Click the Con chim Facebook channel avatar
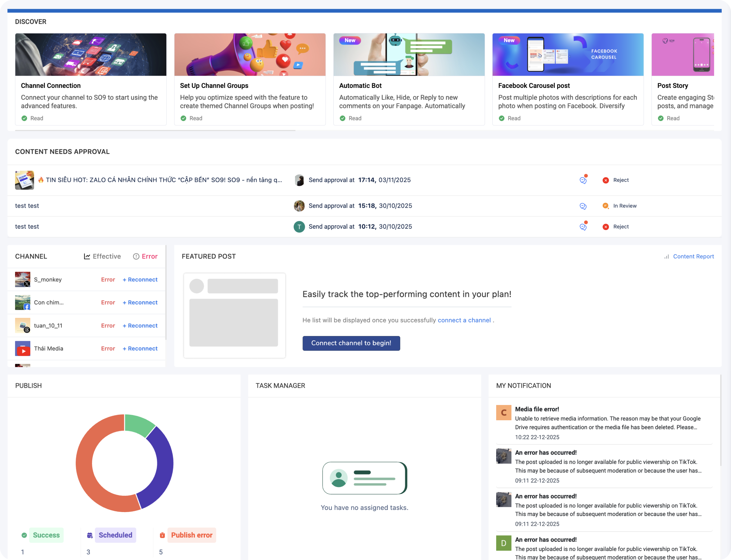Image resolution: width=731 pixels, height=560 pixels. coord(23,302)
